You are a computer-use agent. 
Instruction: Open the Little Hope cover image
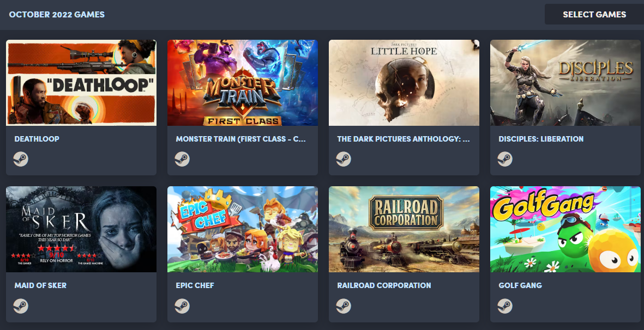pyautogui.click(x=404, y=83)
